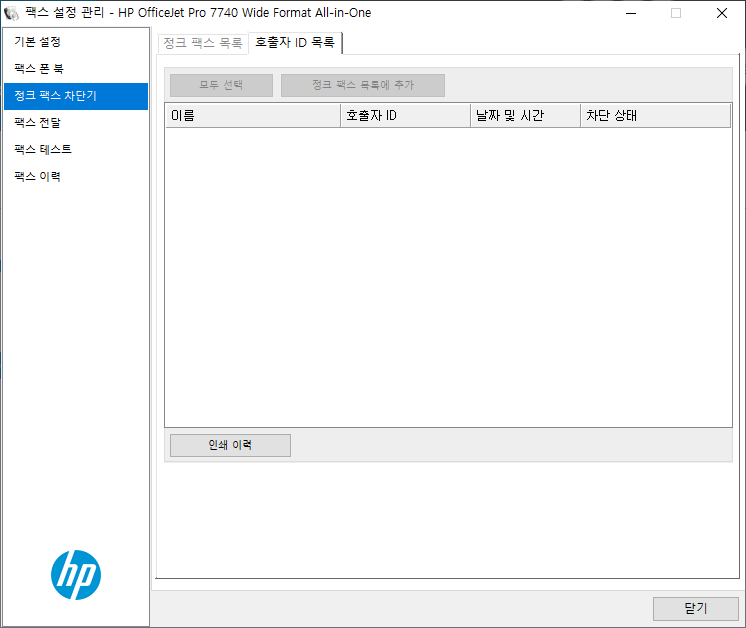Select 팩스 폰 북 sidebar item

(76, 69)
